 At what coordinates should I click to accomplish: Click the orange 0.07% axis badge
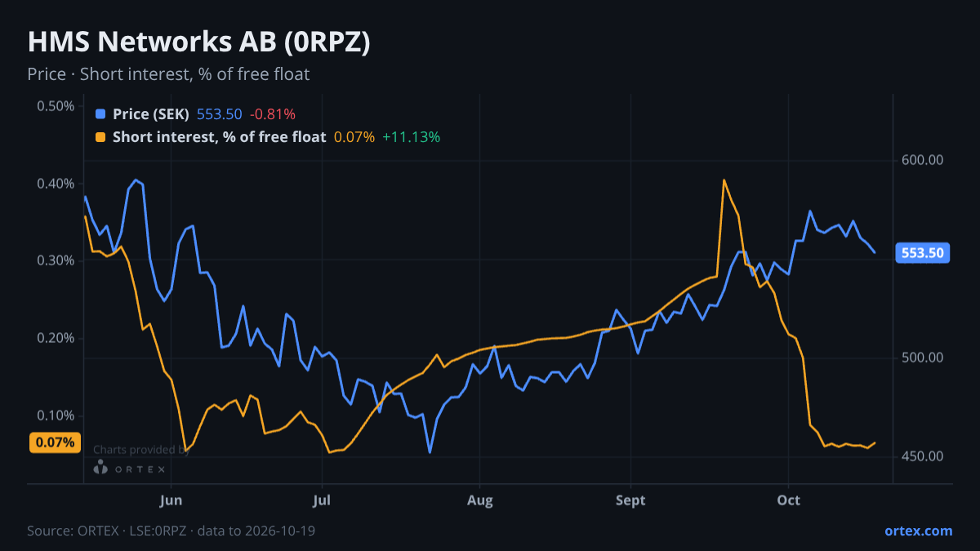coord(56,442)
